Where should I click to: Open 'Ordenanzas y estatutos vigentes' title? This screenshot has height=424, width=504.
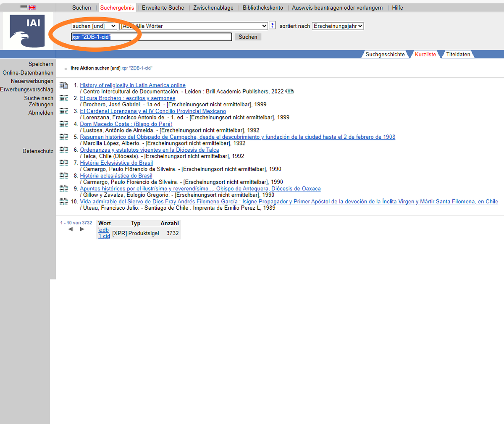coord(150,150)
